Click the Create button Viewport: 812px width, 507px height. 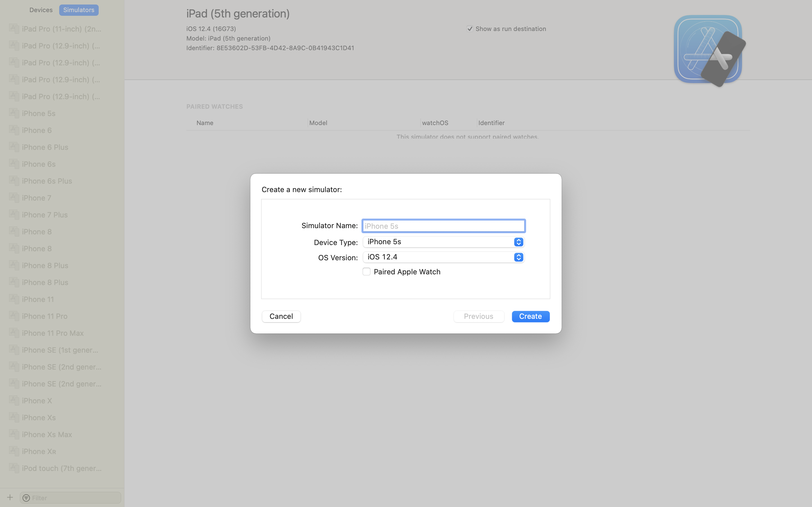tap(531, 316)
